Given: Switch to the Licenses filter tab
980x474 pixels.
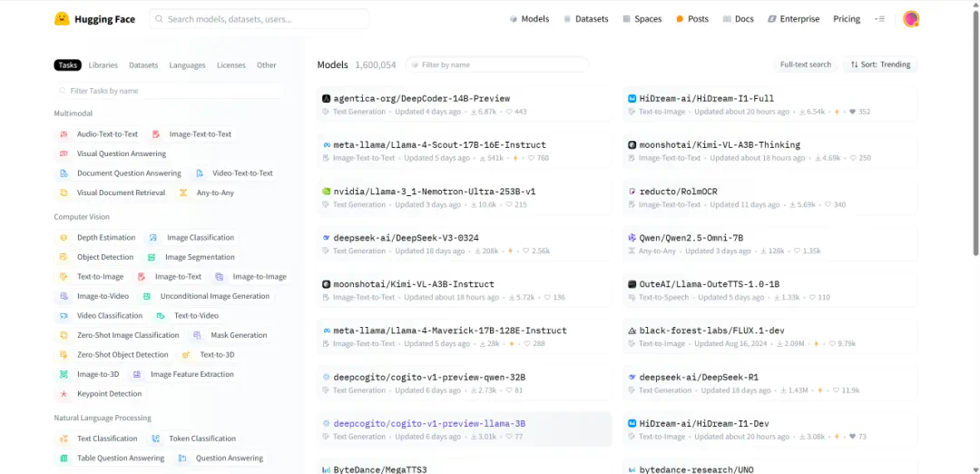Looking at the screenshot, I should pyautogui.click(x=230, y=65).
